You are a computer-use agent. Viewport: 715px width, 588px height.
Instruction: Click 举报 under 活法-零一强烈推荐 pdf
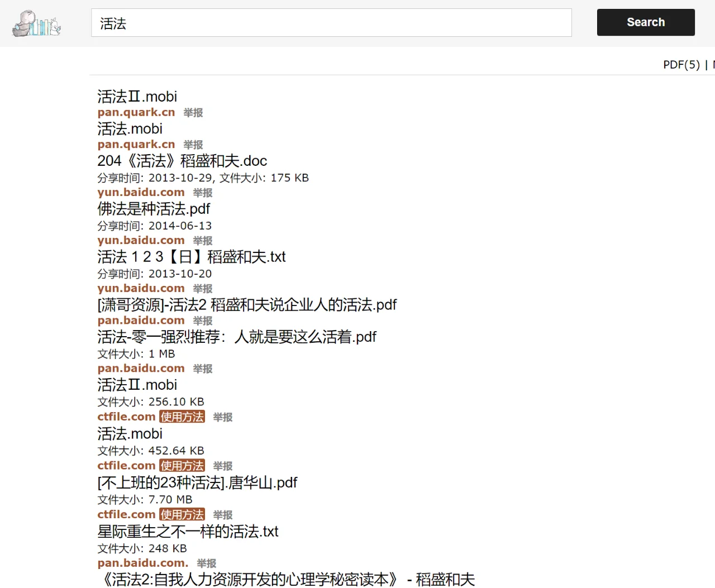(x=203, y=369)
